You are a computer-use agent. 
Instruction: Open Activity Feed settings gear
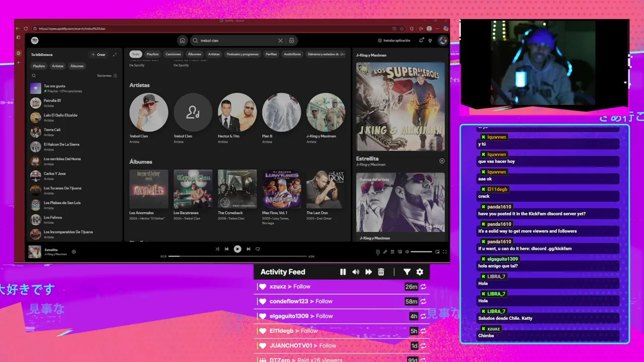pos(420,272)
